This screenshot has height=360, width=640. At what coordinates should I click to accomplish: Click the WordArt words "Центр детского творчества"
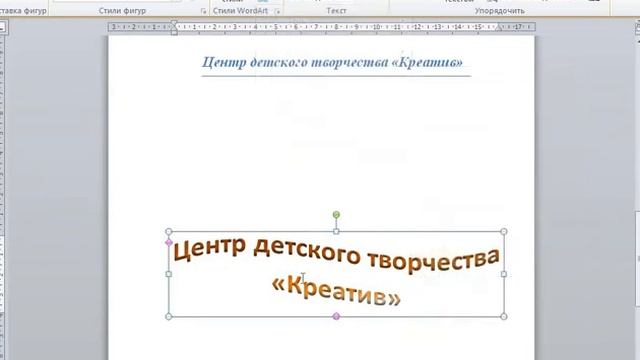336,254
